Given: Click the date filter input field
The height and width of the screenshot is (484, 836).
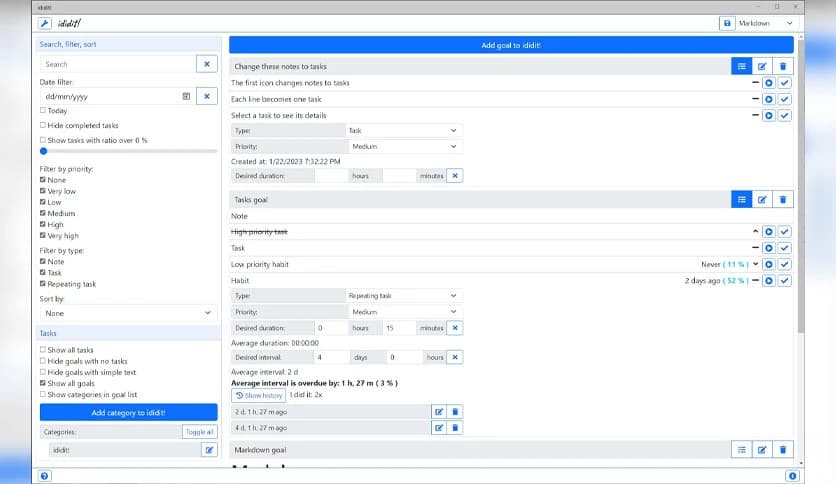Looking at the screenshot, I should (110, 96).
